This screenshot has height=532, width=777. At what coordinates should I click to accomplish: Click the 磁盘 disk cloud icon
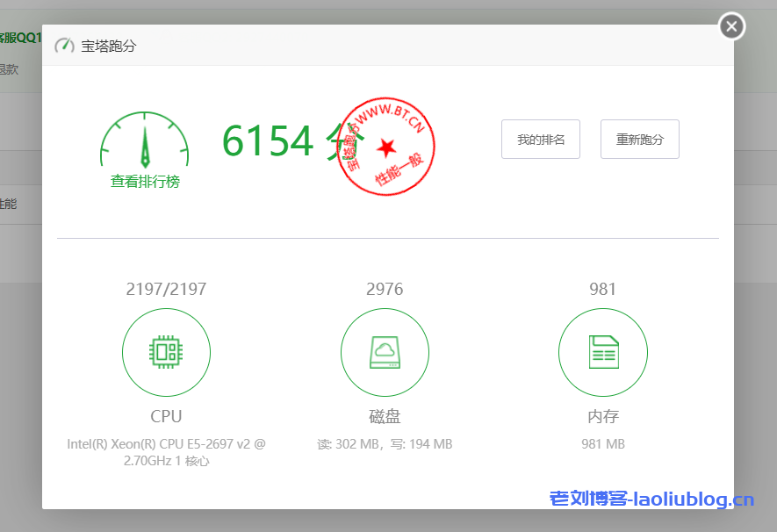click(385, 352)
